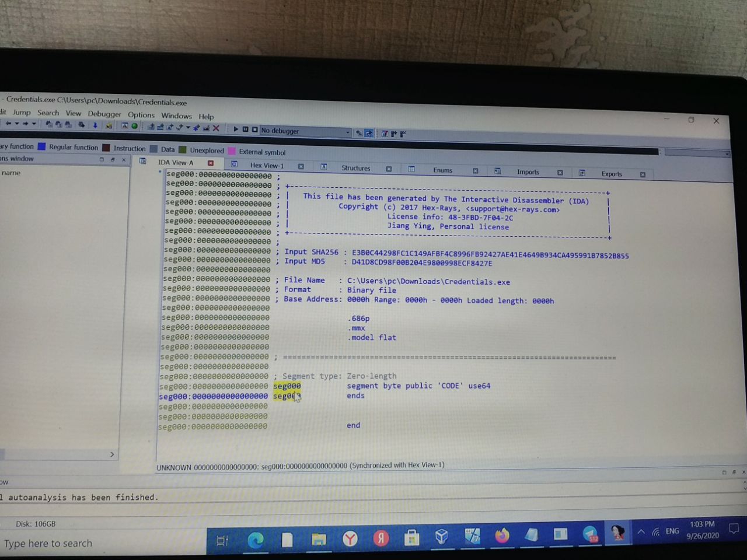This screenshot has width=747, height=560.
Task: Click the 'autoanalysis has been finished' output line
Action: point(82,497)
